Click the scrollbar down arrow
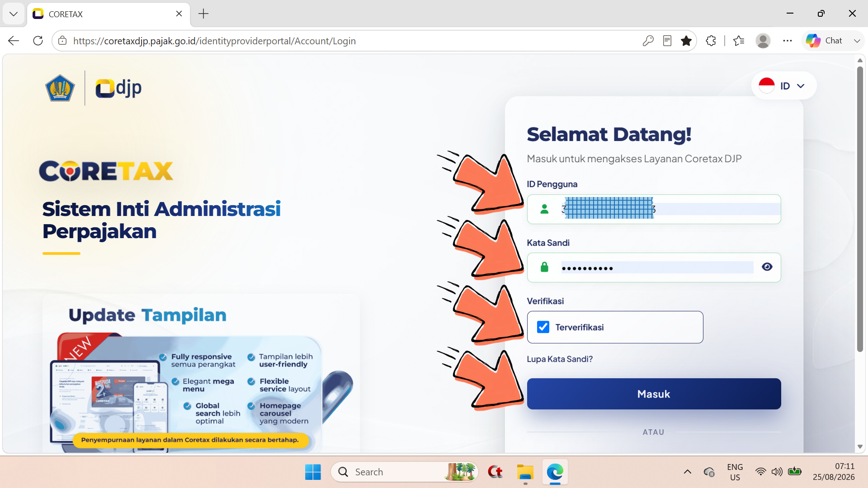Viewport: 868px width, 488px height. coord(860,447)
